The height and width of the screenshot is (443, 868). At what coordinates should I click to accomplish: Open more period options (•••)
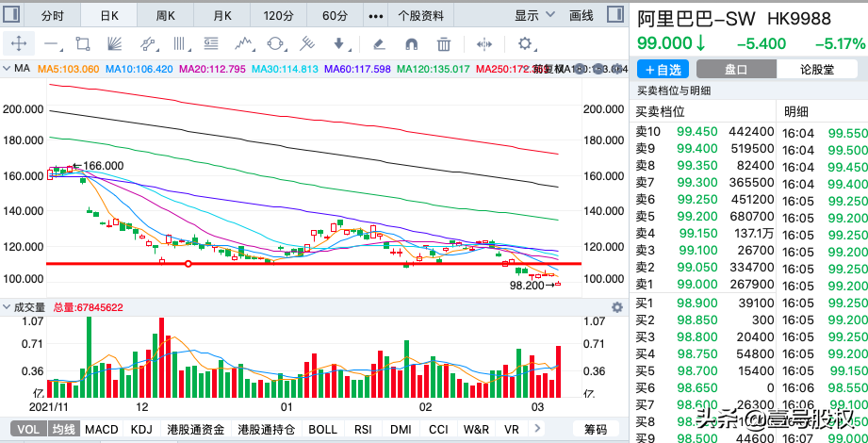point(376,16)
